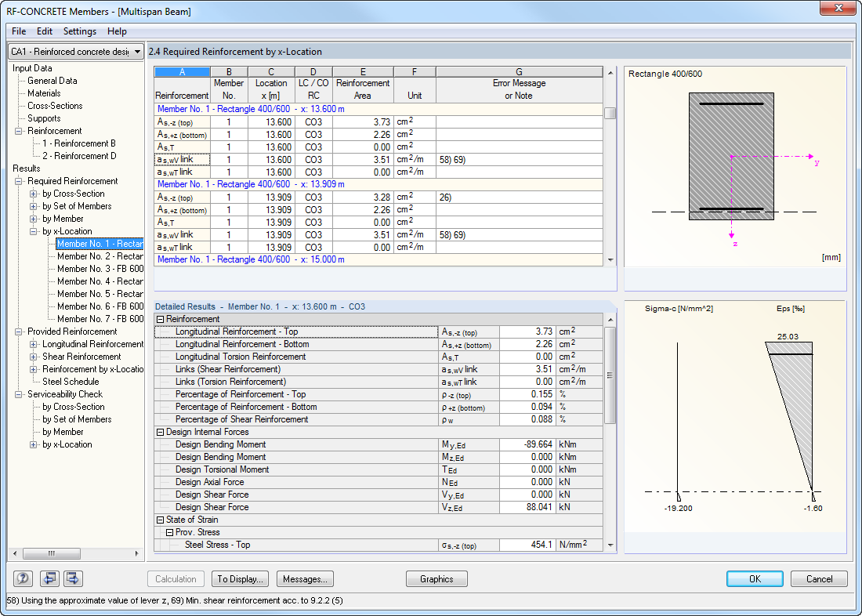This screenshot has width=862, height=616.
Task: Go to previous table with left arrow icon
Action: pyautogui.click(x=49, y=578)
